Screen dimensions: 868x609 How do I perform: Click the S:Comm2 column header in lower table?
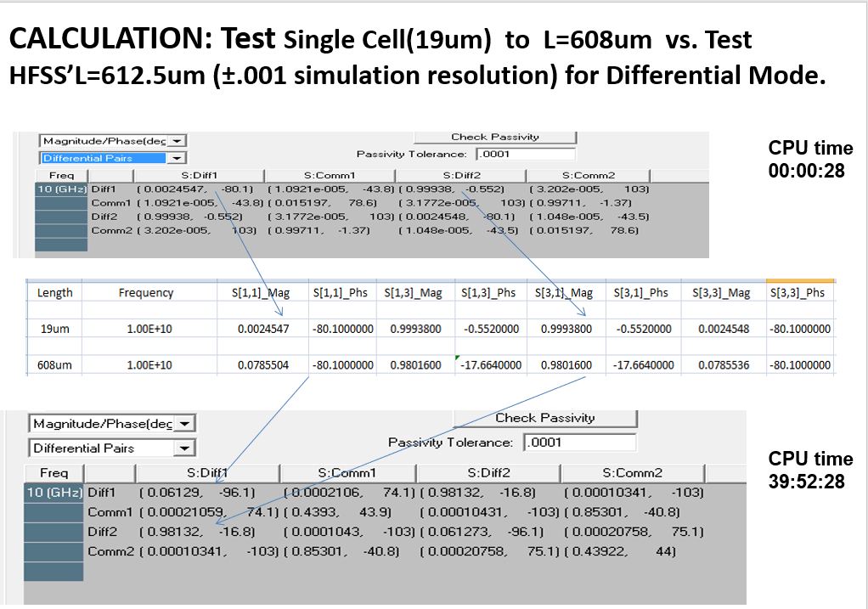click(632, 472)
